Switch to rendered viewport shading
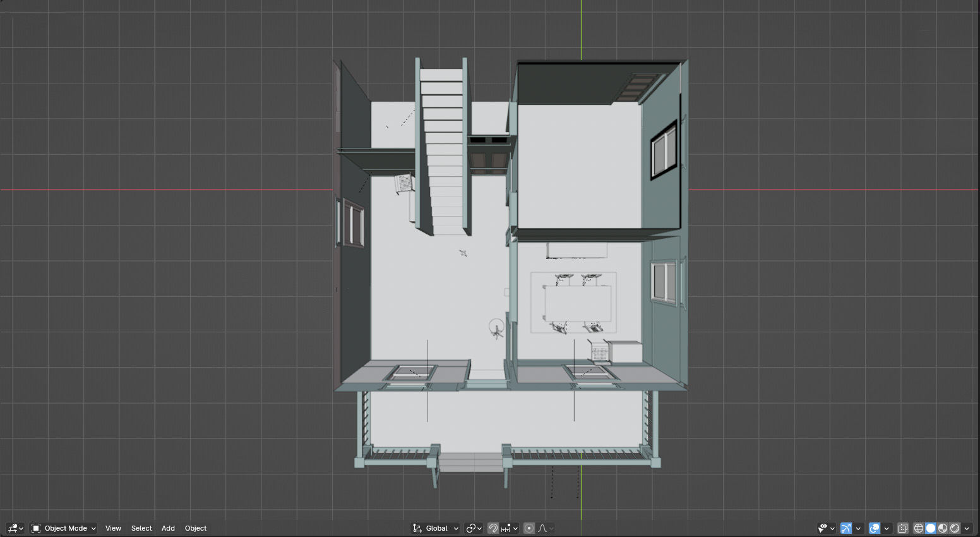Viewport: 980px width, 537px height. 955,528
